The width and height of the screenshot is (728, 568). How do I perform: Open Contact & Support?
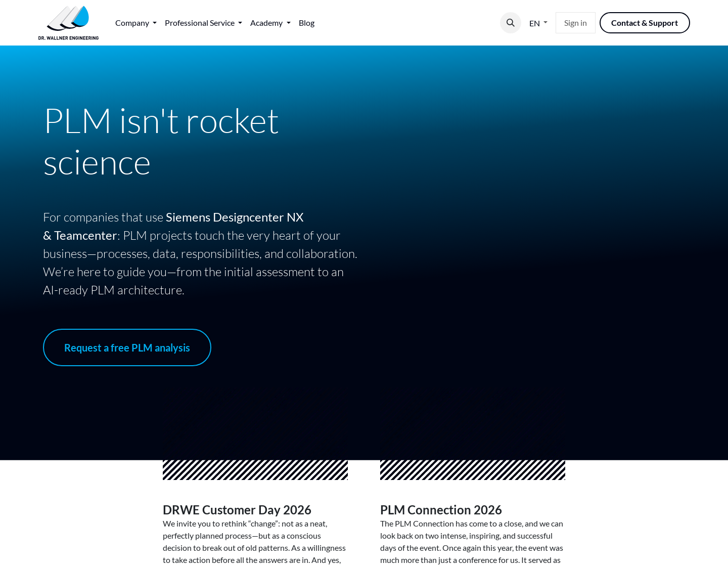point(645,23)
